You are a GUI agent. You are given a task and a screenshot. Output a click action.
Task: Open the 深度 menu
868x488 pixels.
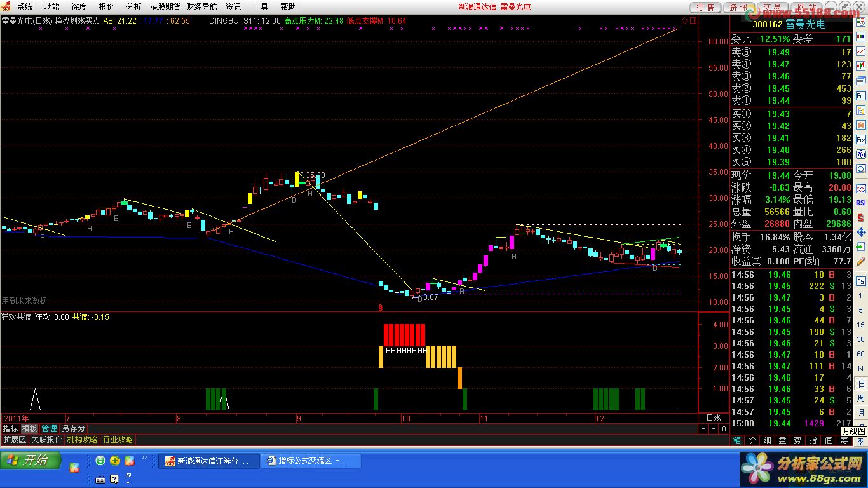click(x=79, y=7)
